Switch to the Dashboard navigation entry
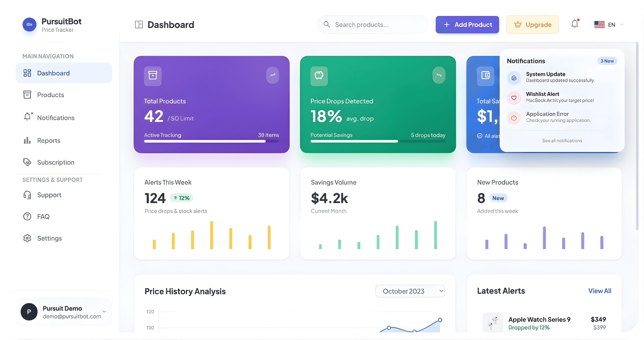The width and height of the screenshot is (644, 340). click(x=53, y=73)
